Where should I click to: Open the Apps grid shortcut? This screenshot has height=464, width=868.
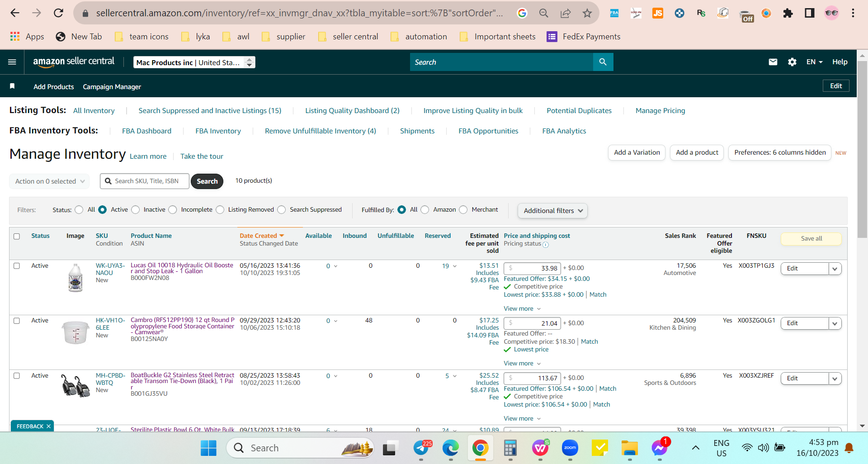27,37
